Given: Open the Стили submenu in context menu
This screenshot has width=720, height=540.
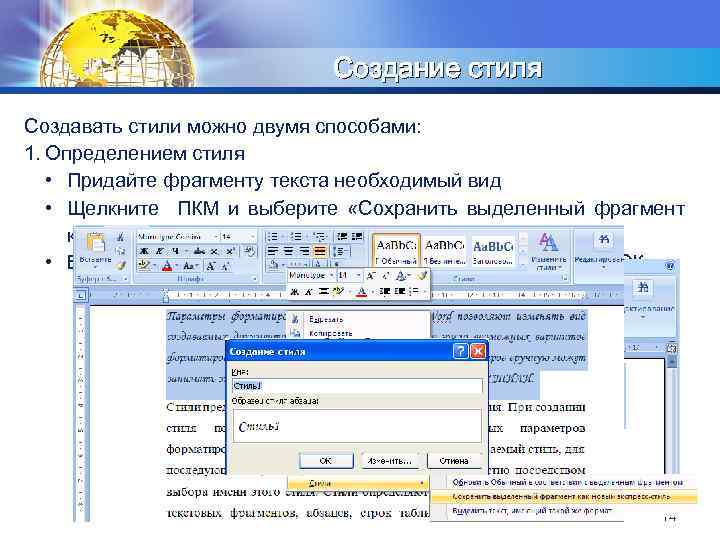Looking at the screenshot, I should [x=358, y=483].
